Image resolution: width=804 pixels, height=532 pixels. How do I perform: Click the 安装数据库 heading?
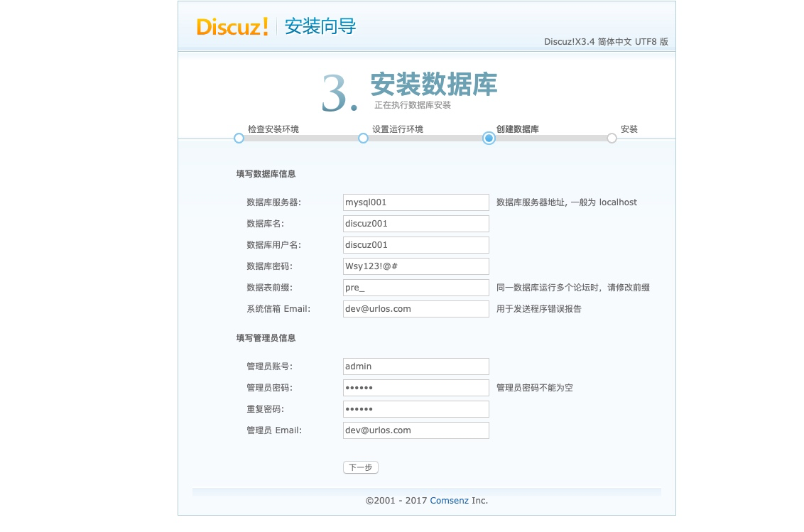coord(433,85)
